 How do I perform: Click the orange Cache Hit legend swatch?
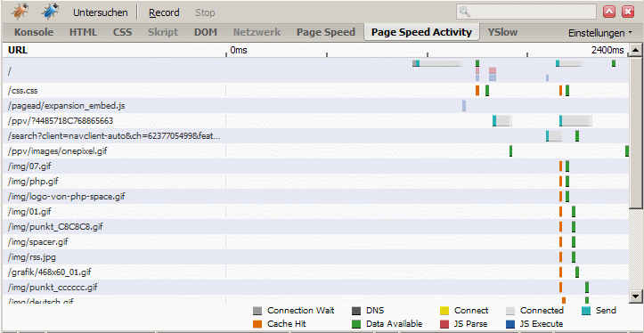pyautogui.click(x=257, y=324)
